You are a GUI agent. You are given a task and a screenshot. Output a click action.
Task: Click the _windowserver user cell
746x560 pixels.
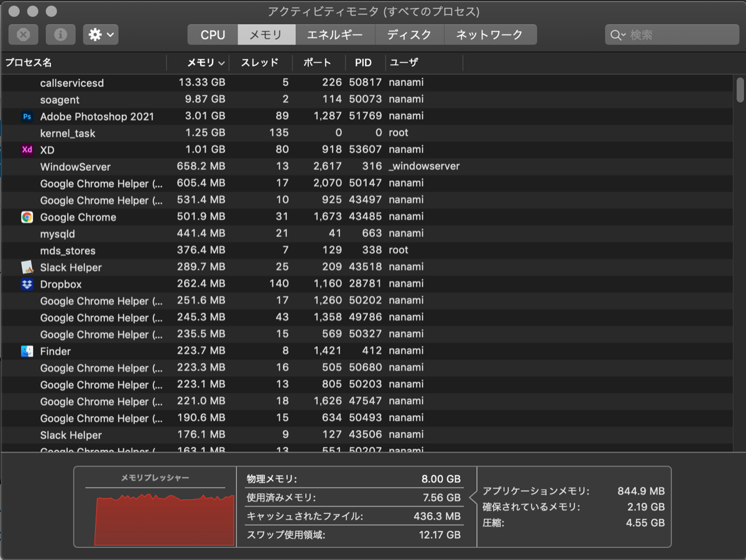[424, 166]
